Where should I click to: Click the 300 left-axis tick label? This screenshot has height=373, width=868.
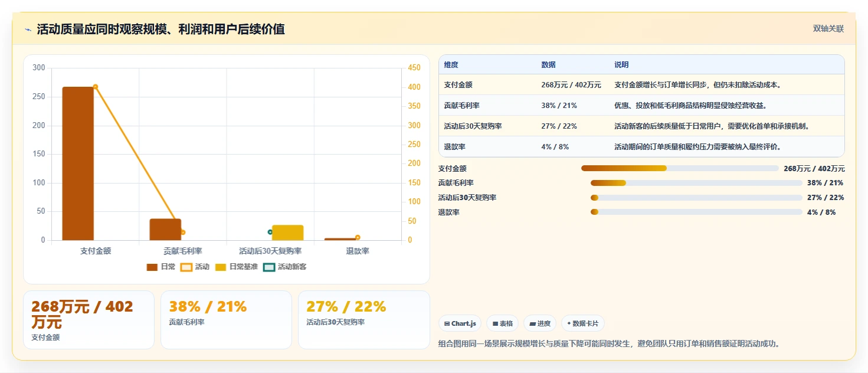39,68
